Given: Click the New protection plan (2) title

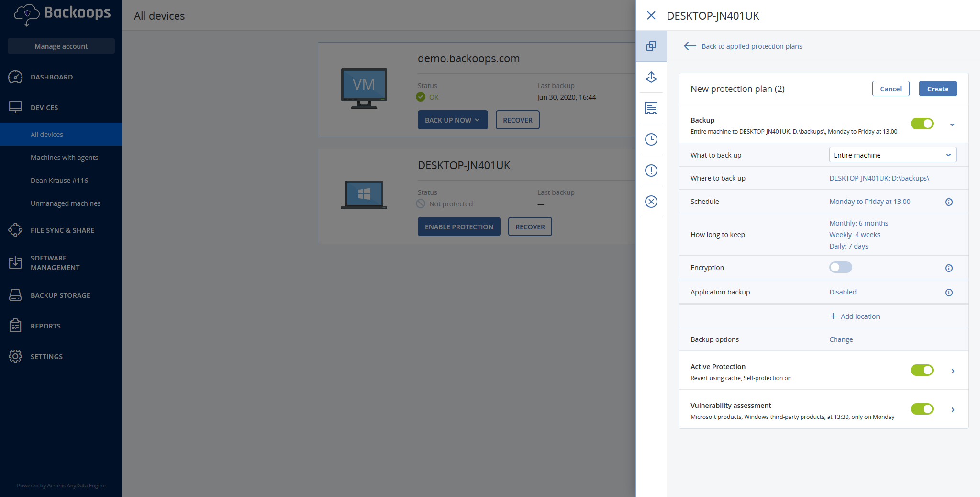Looking at the screenshot, I should (x=737, y=89).
